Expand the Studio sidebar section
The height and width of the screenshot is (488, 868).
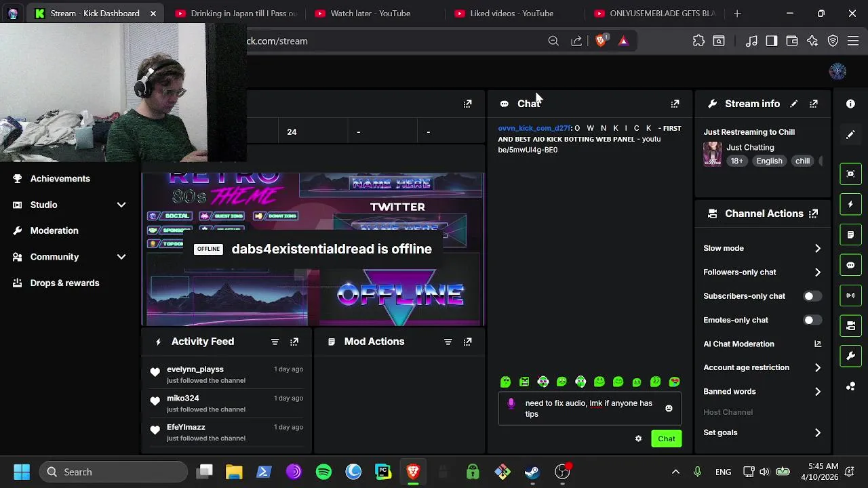click(x=121, y=205)
